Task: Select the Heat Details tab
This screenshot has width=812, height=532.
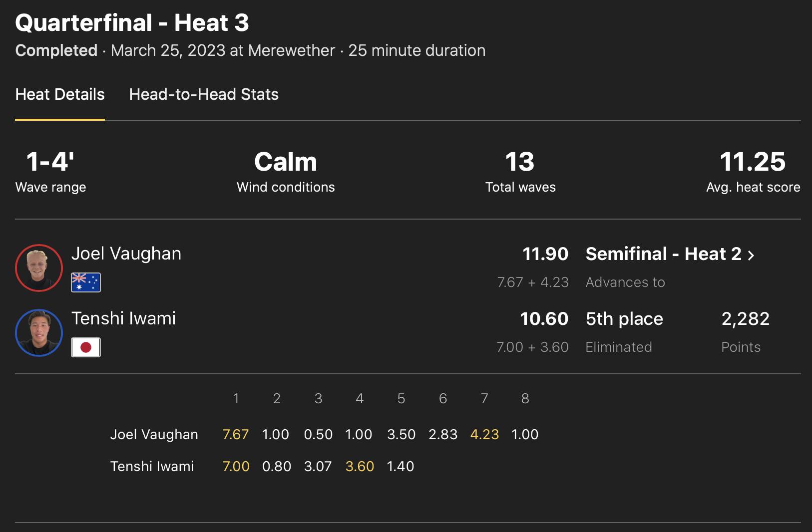Action: pyautogui.click(x=60, y=94)
